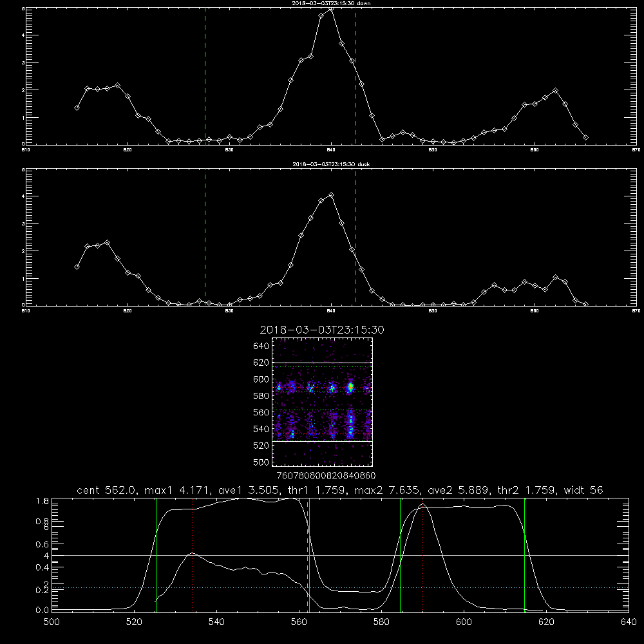Click the green vertical line near 525
The width and height of the screenshot is (644, 644).
pyautogui.click(x=156, y=556)
